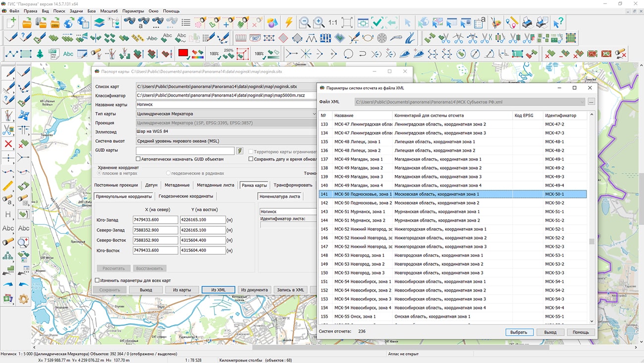Select the 'МСК-50 Подмосковье, зона 2' row

[363, 203]
